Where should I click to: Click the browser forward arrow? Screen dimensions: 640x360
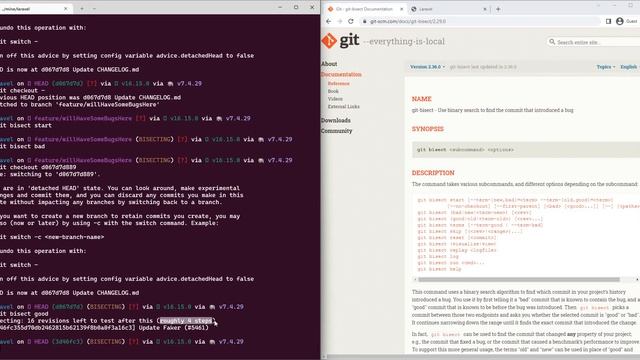(340, 21)
